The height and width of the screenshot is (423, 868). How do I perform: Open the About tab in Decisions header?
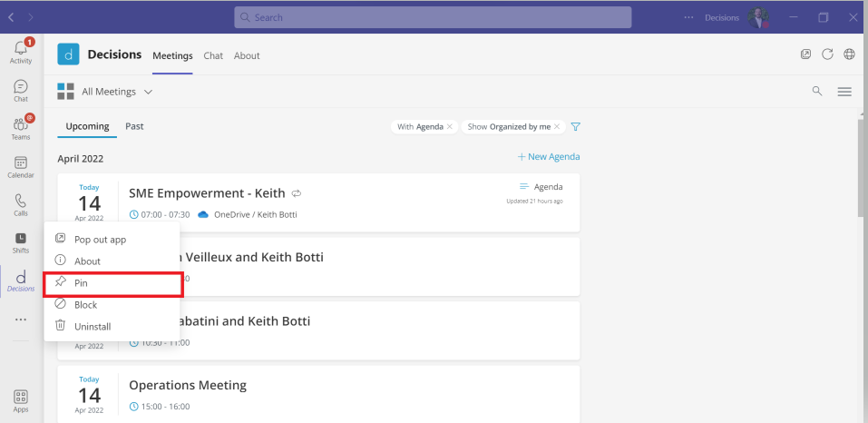(247, 55)
